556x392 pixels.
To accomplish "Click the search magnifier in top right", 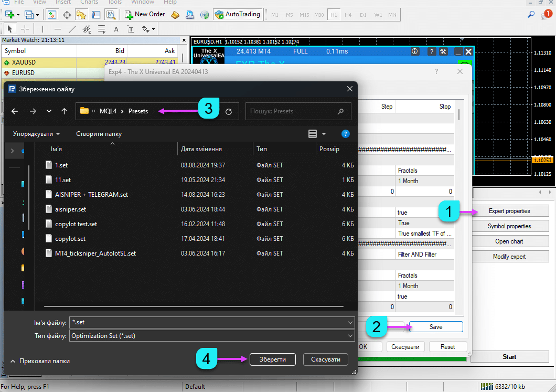I will (531, 14).
